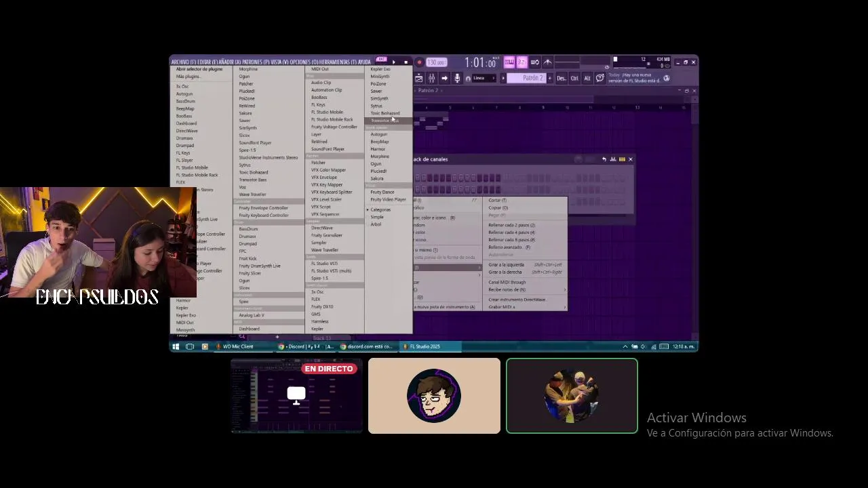This screenshot has width=868, height=488.
Task: Click the globe news icon in FL Studio
Action: 667,79
